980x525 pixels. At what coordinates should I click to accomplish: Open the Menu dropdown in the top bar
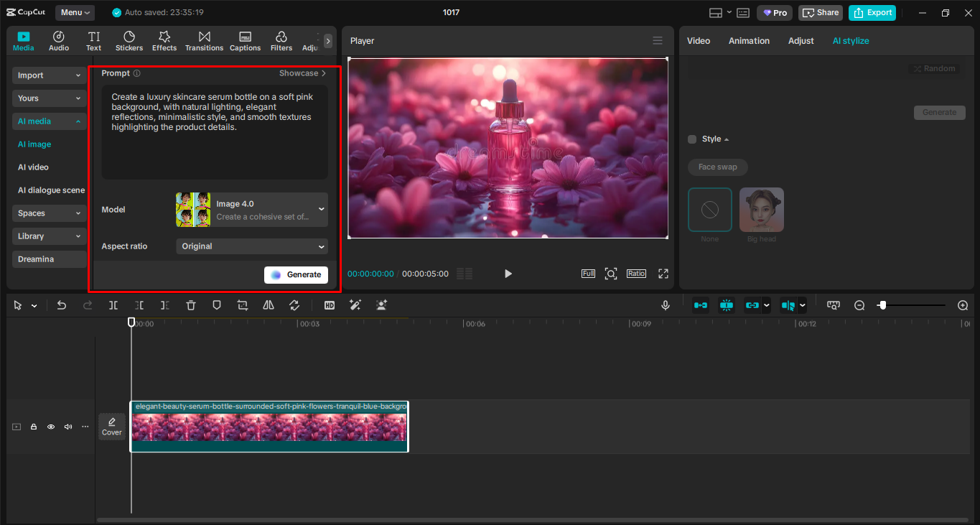[75, 12]
